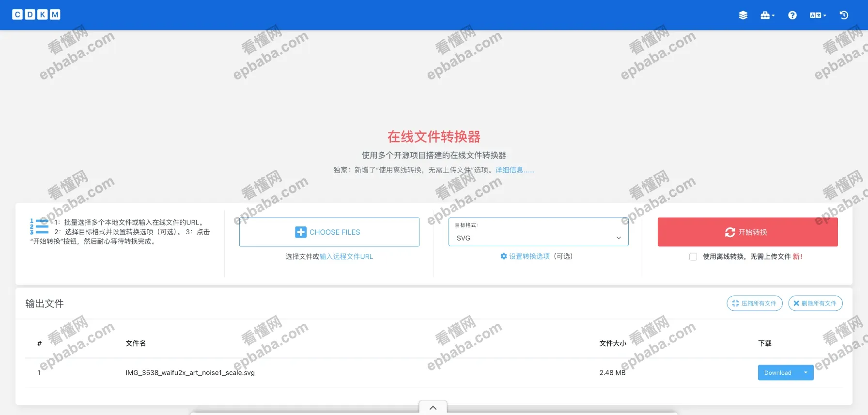Image resolution: width=868 pixels, height=415 pixels.
Task: Click the compress icon in 压缩所有文件
Action: [736, 303]
